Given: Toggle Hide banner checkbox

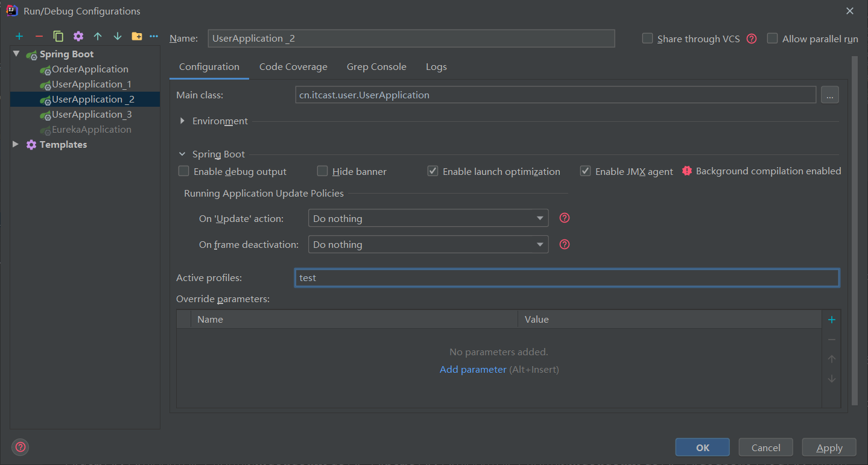Looking at the screenshot, I should point(323,171).
